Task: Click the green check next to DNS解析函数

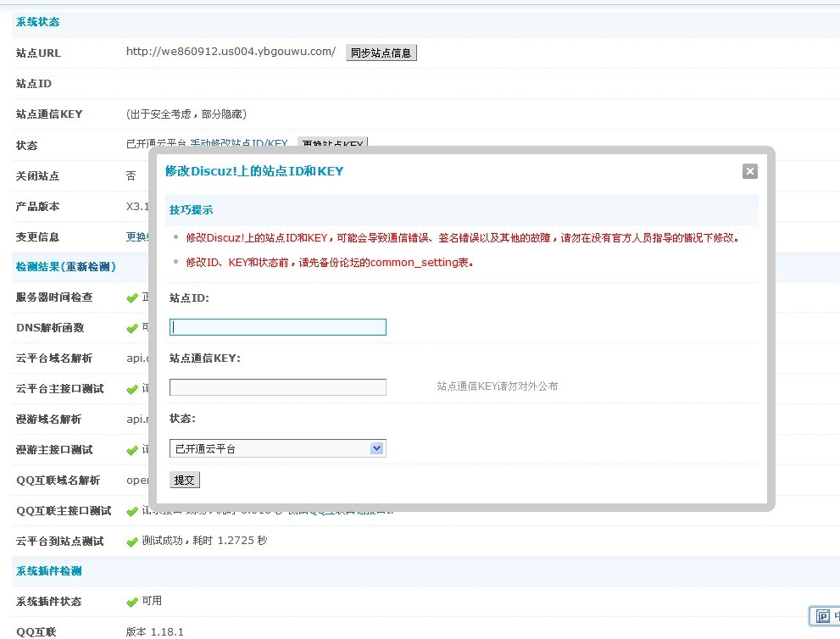Action: (132, 328)
